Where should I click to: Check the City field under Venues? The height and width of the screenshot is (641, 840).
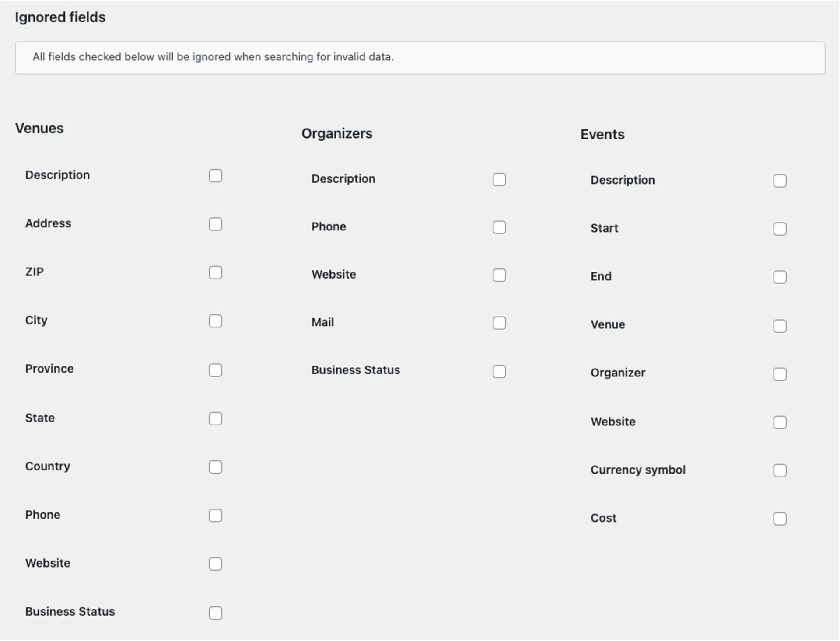pos(216,321)
